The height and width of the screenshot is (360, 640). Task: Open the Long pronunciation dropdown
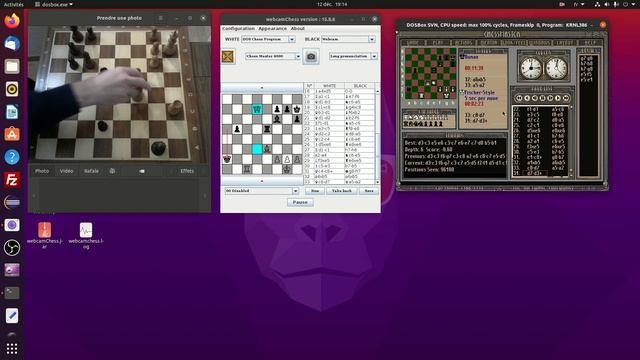(353, 56)
